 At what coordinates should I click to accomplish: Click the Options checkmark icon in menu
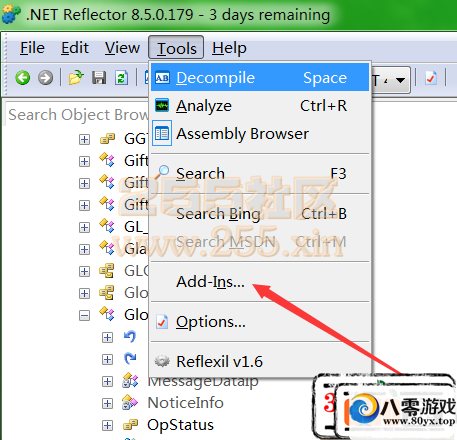(162, 322)
